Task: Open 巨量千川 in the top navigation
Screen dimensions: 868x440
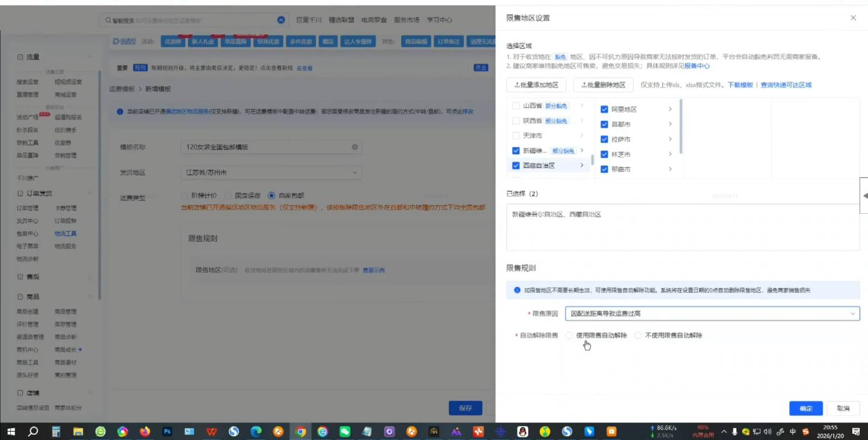Action: click(x=309, y=20)
